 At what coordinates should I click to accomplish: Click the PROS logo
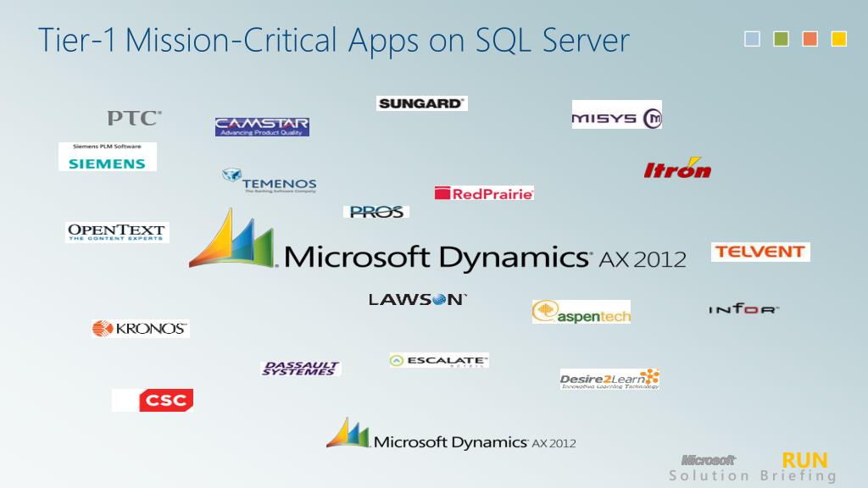click(376, 212)
